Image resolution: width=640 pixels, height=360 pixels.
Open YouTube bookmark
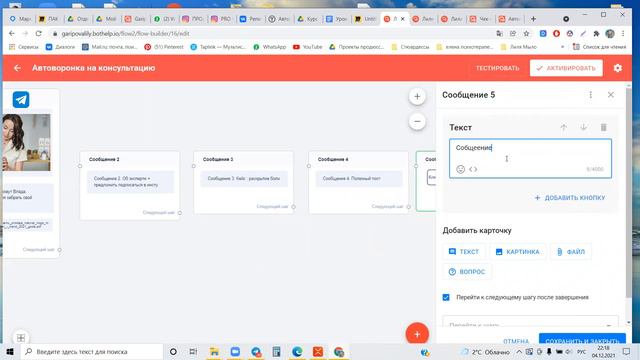(x=308, y=47)
